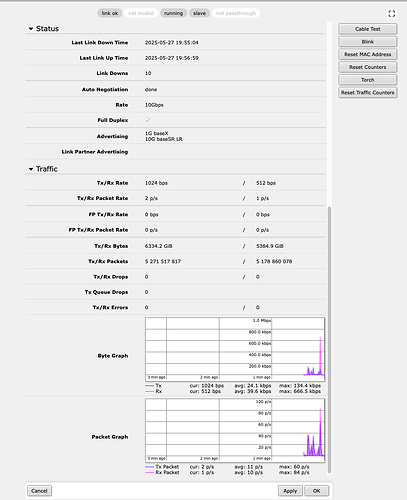407x500 pixels.
Task: Click the fullscreen expand icon
Action: point(392,13)
